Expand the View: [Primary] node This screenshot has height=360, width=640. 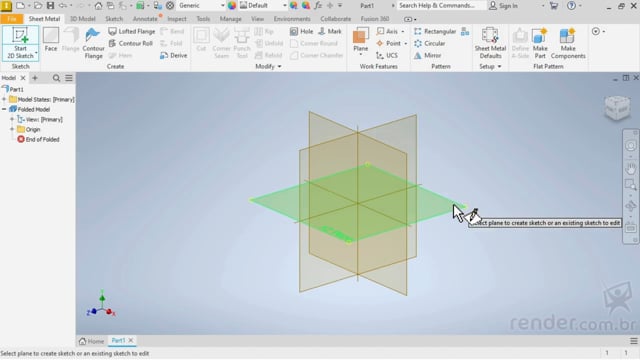[12, 119]
